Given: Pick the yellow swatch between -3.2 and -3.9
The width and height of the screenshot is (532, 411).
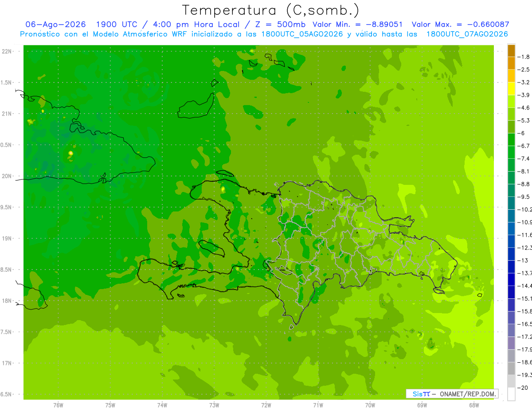Looking at the screenshot, I should (511, 89).
